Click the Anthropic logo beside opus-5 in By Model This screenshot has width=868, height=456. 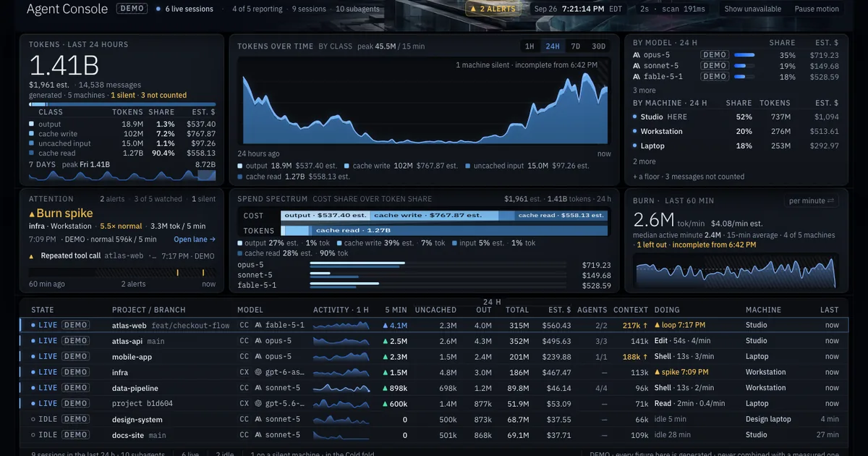click(637, 55)
